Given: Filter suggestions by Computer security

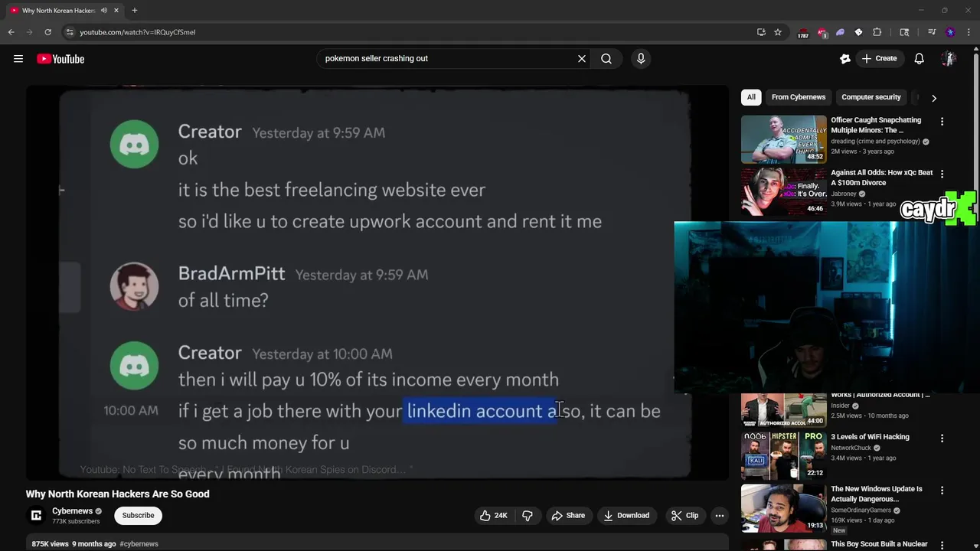Looking at the screenshot, I should pos(871,97).
